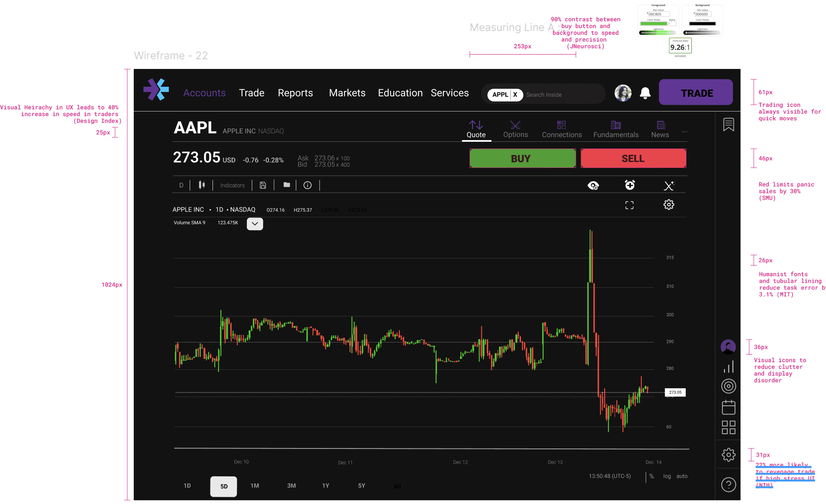This screenshot has height=504, width=826.
Task: Open the Markets menu item
Action: (x=347, y=93)
